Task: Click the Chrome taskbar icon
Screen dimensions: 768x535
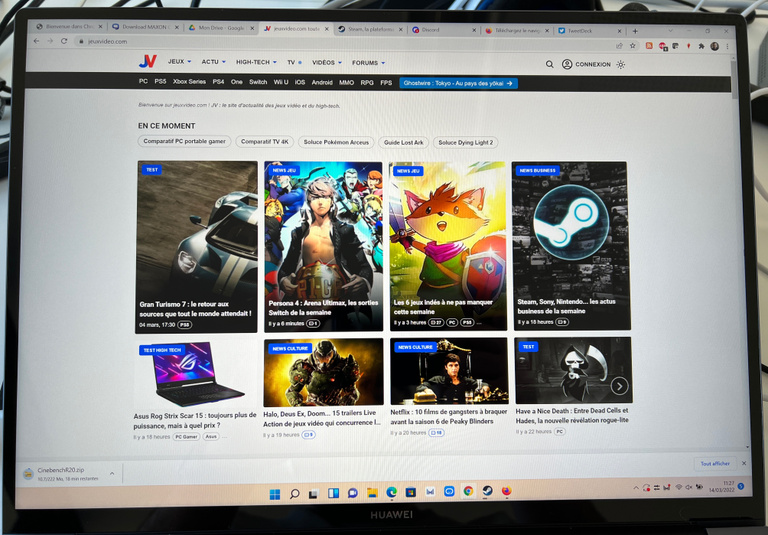Action: 468,491
